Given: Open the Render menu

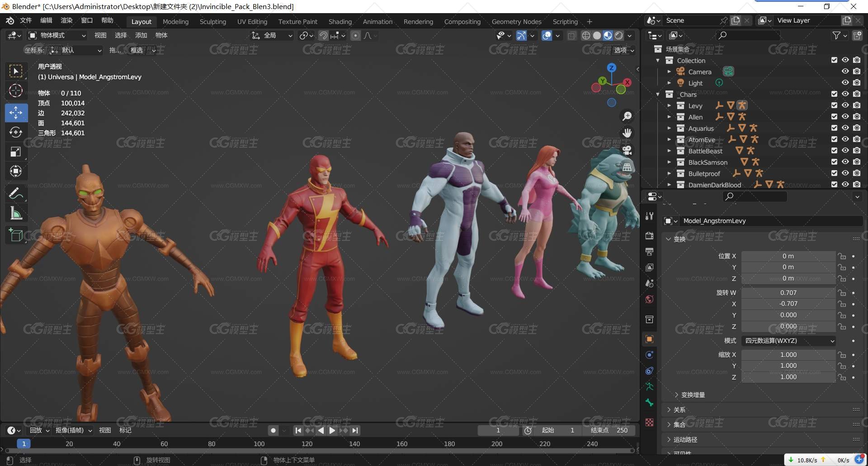Looking at the screenshot, I should (x=66, y=20).
